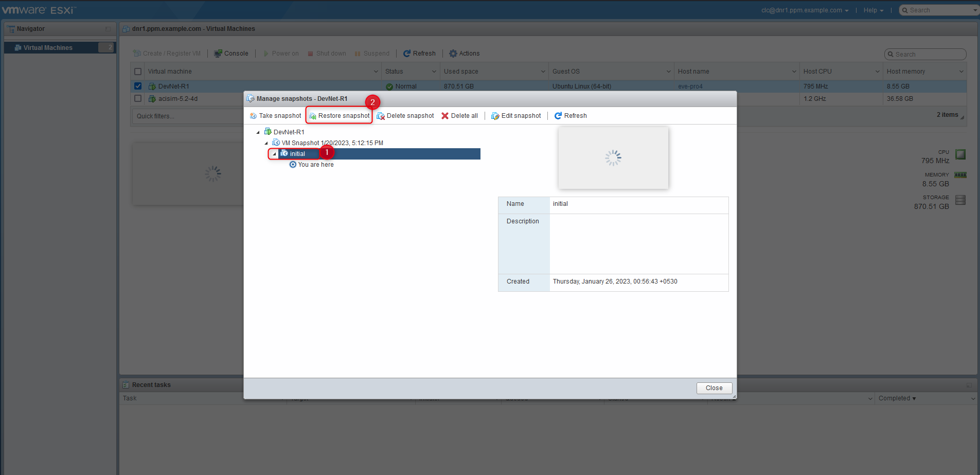Refresh the snapshot list in dialog

point(571,116)
